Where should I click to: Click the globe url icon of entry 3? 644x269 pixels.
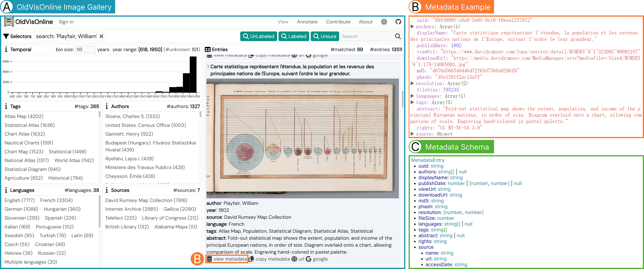tap(294, 259)
